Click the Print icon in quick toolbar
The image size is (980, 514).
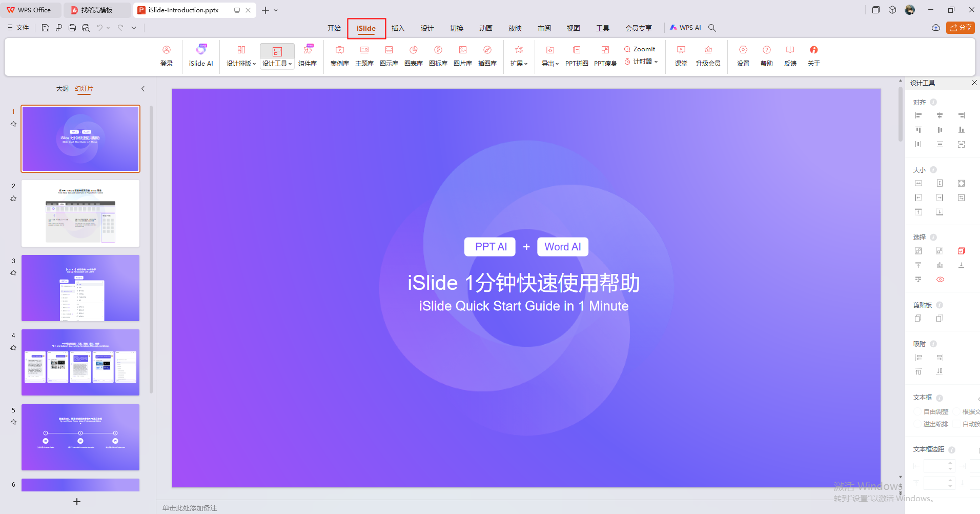[x=72, y=28]
